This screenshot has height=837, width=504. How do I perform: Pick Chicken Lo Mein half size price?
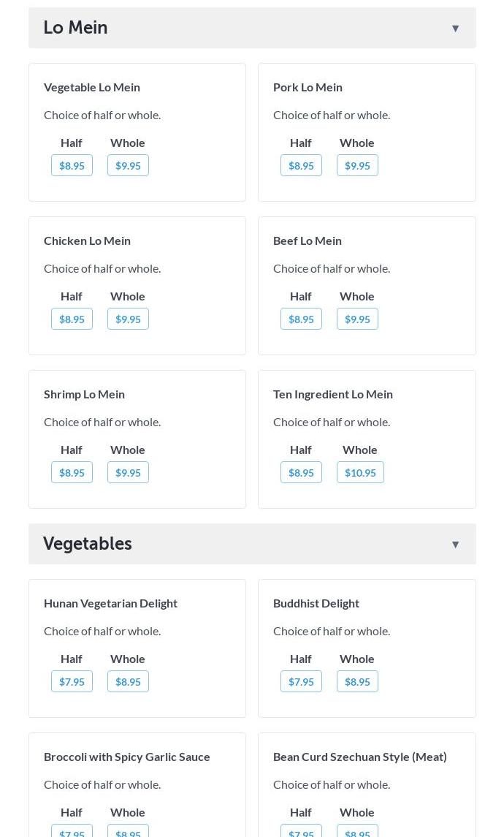click(72, 319)
